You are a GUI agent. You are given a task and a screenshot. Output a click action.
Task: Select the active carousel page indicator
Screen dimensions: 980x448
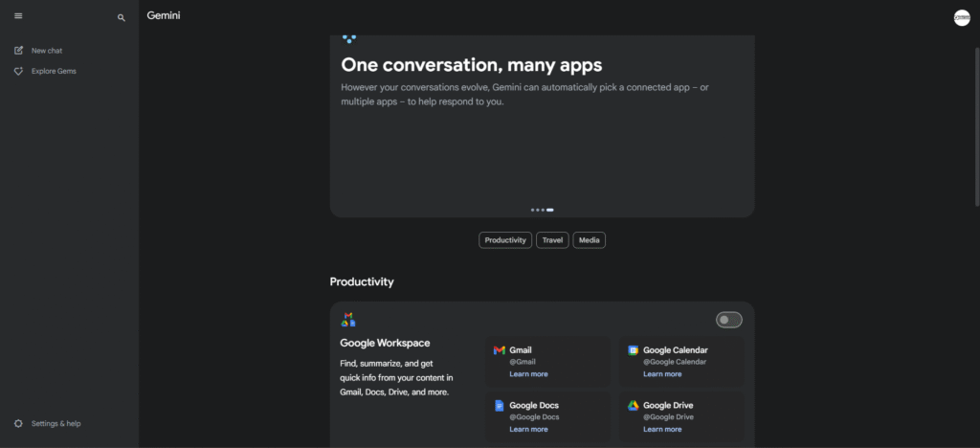(550, 210)
